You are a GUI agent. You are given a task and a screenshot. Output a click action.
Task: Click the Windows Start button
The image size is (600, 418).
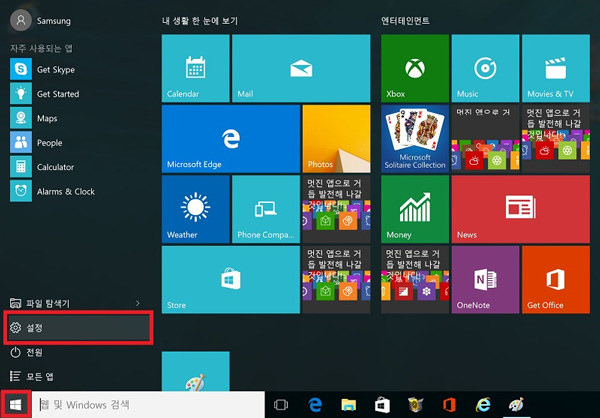tap(15, 404)
